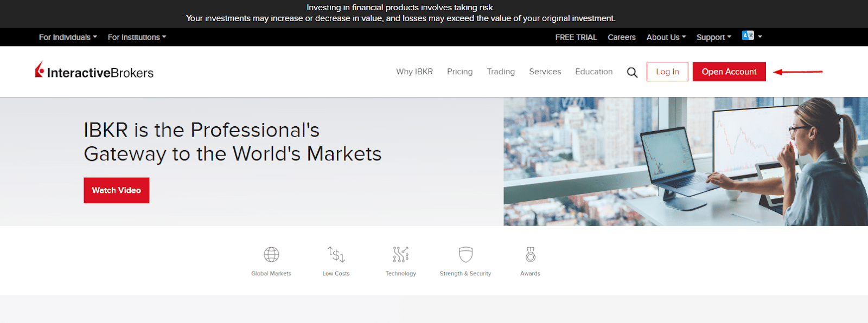The image size is (868, 323).
Task: Expand the For Institutions dropdown
Action: (x=137, y=37)
